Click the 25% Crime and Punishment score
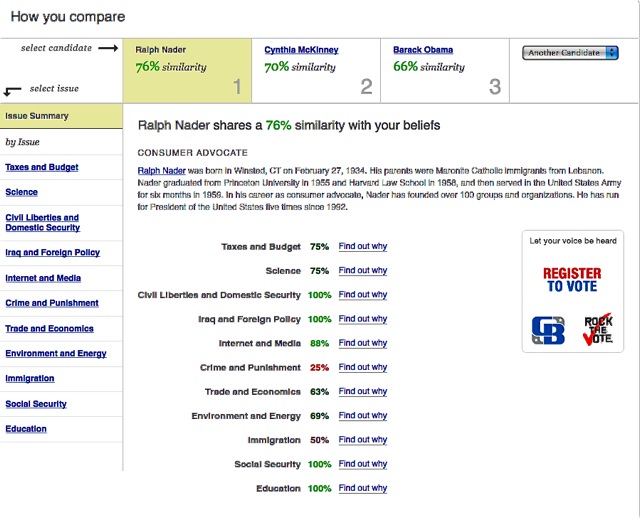640x518 pixels. tap(319, 367)
